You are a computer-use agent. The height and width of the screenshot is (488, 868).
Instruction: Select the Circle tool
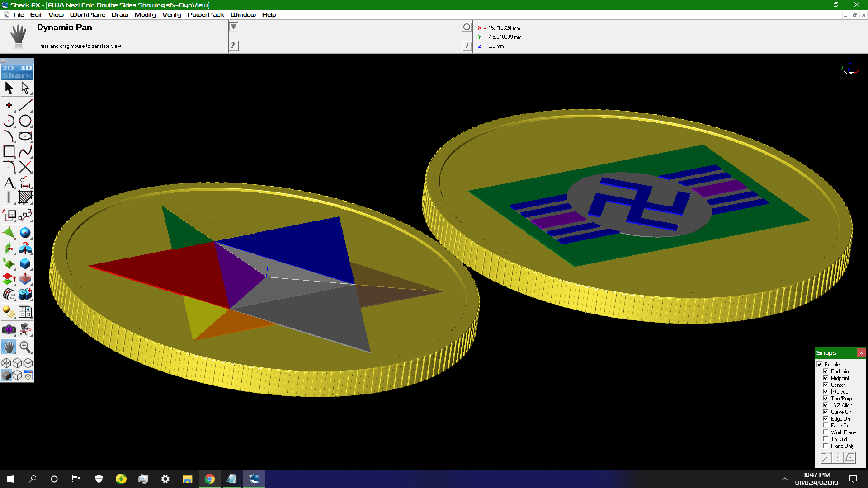pyautogui.click(x=25, y=121)
